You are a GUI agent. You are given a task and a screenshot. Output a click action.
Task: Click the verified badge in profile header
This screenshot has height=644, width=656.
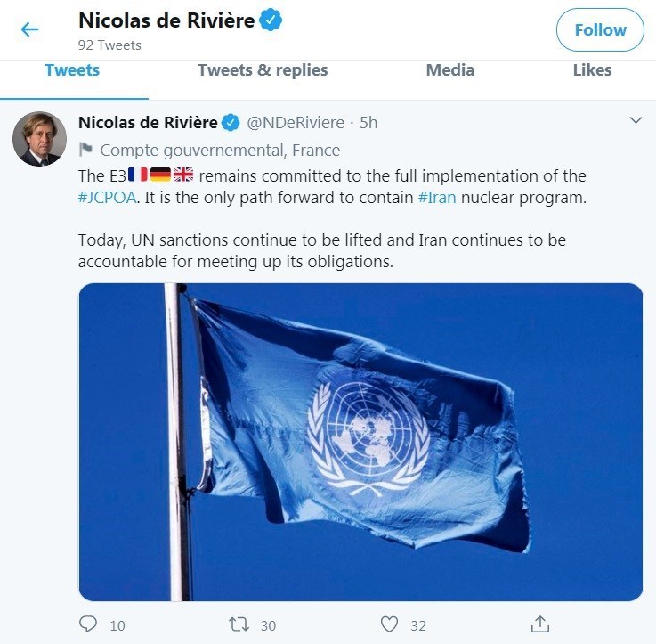(x=271, y=20)
